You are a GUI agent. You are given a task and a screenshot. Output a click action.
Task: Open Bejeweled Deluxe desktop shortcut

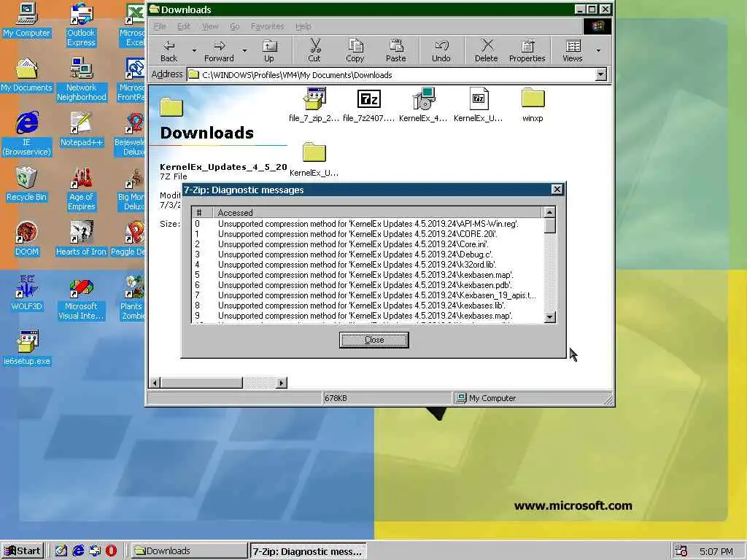pyautogui.click(x=131, y=134)
